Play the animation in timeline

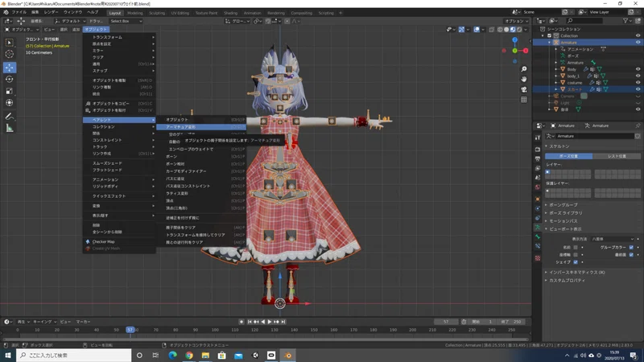point(270,322)
